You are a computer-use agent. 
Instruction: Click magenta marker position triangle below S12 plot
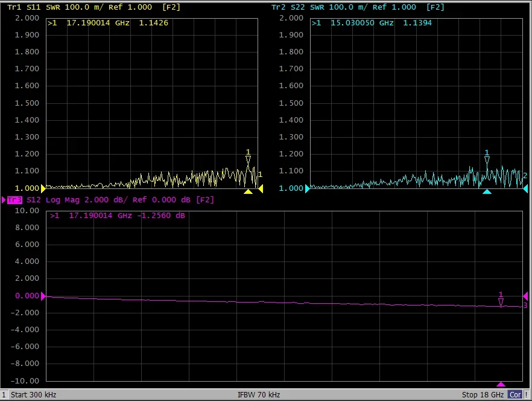pos(501,384)
